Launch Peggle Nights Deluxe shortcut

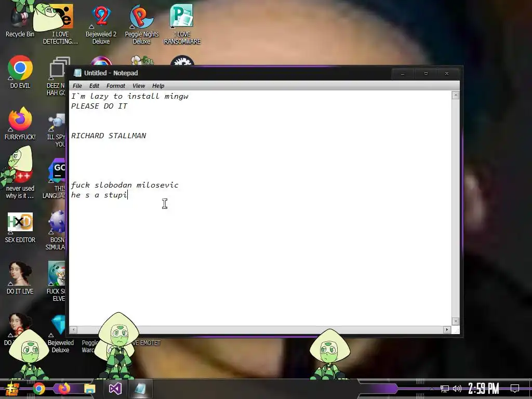pos(141,24)
